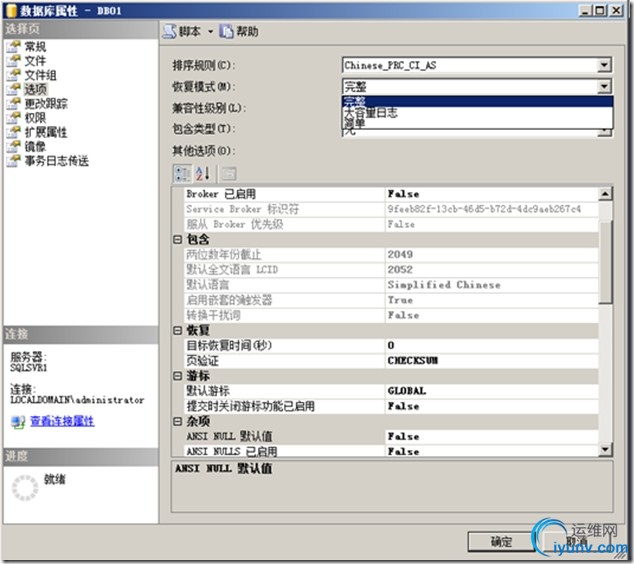Select the 服从 Broker 优先级 row
The image size is (634, 564).
(x=391, y=224)
